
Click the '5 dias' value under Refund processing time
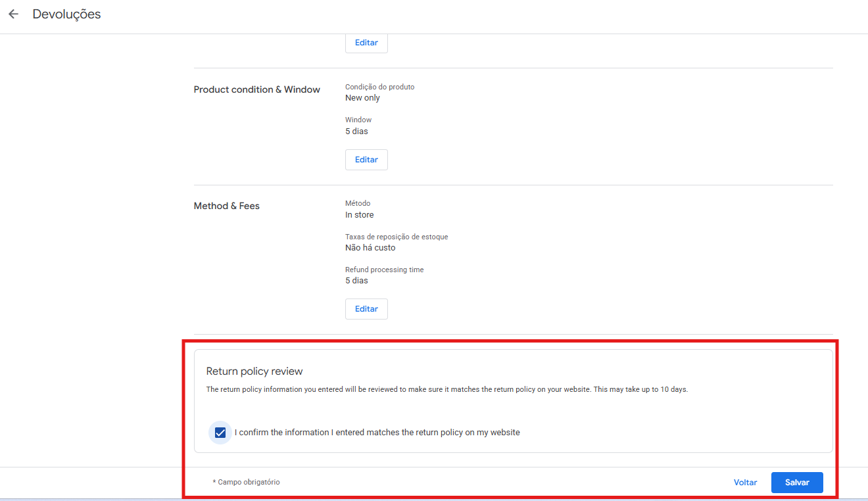356,281
